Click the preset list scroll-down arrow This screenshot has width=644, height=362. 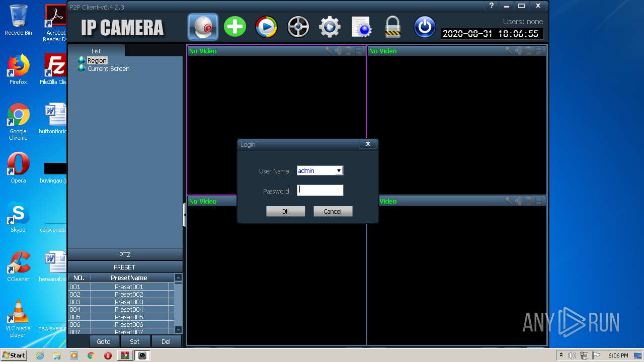tap(178, 329)
